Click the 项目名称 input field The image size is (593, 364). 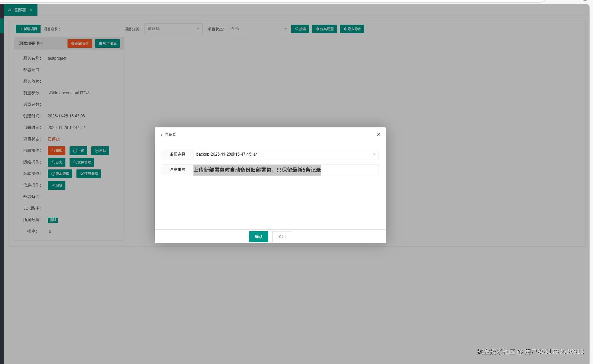(92, 29)
